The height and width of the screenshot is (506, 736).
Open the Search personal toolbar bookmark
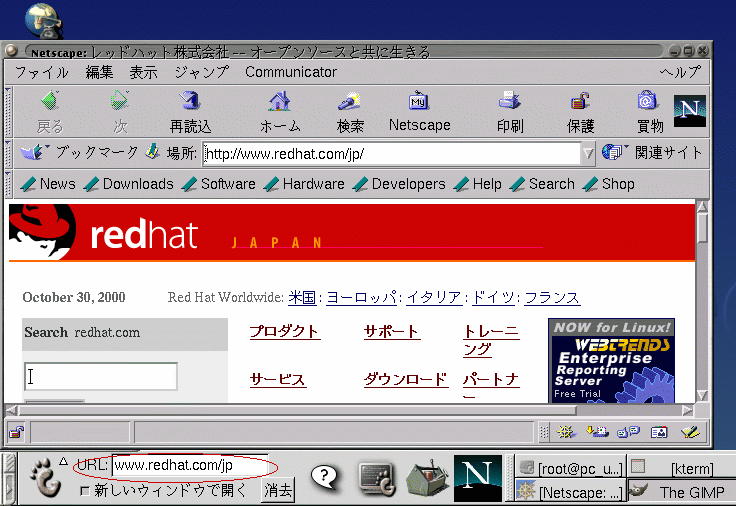(542, 184)
